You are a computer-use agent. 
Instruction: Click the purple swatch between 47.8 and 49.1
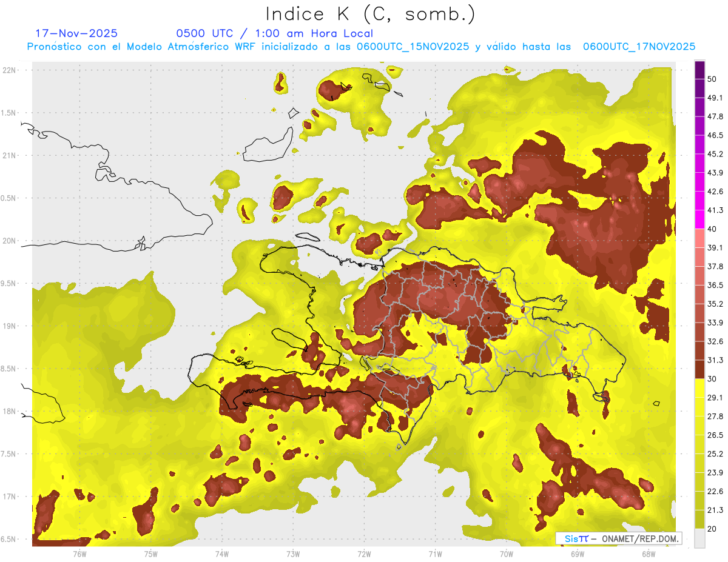tap(699, 107)
